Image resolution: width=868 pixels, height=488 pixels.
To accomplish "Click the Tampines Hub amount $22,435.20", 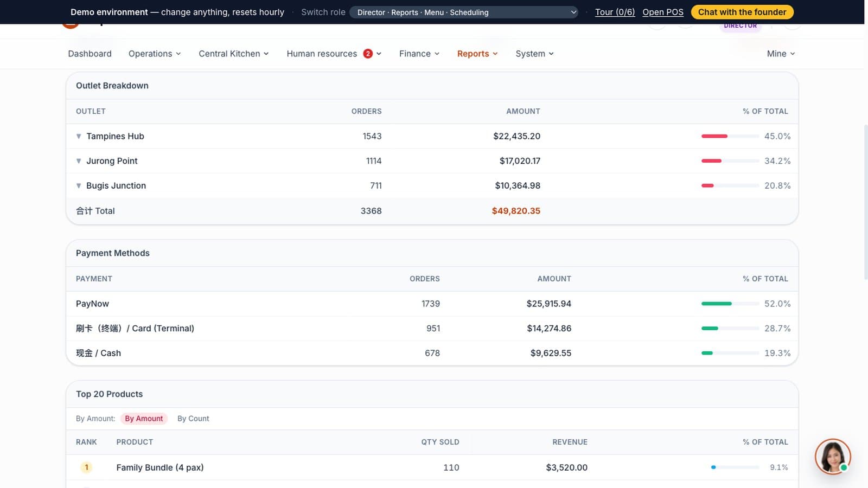I will (x=516, y=136).
